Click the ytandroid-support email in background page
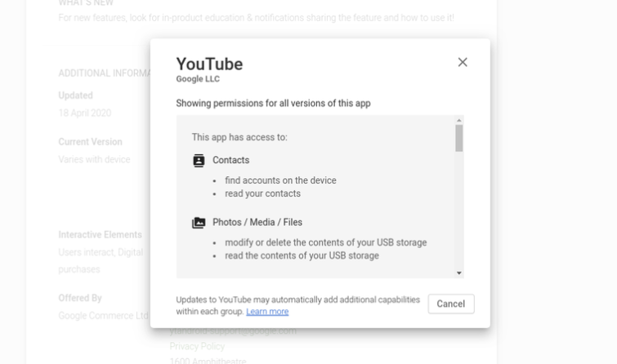 233,331
